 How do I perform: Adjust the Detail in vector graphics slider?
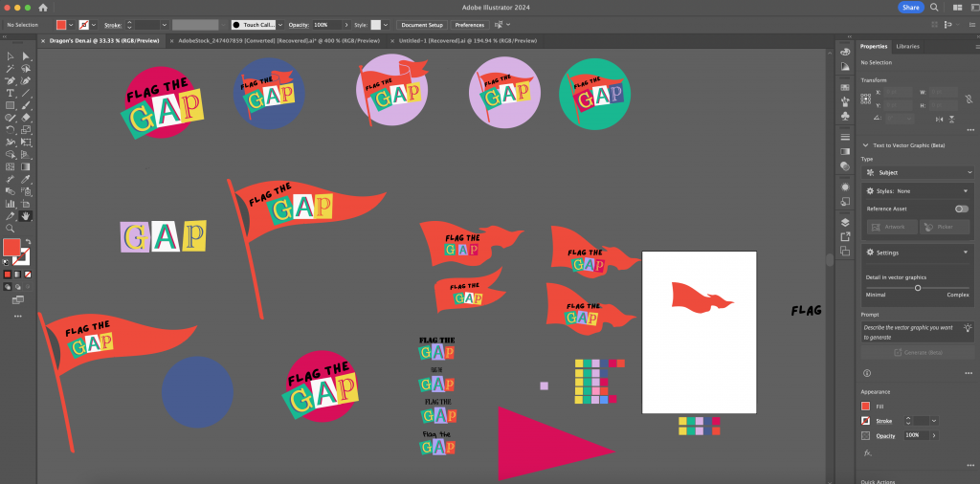pos(918,288)
